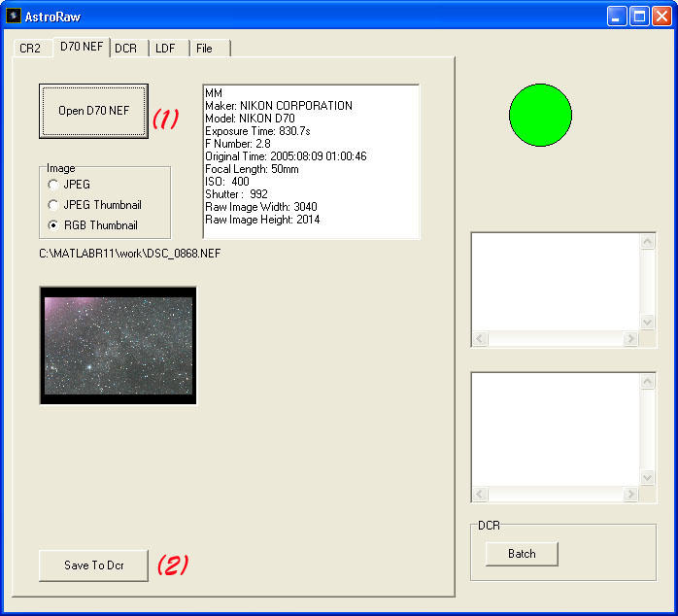The width and height of the screenshot is (678, 616).
Task: Click up arrow of upper list scrollbar
Action: 647,241
